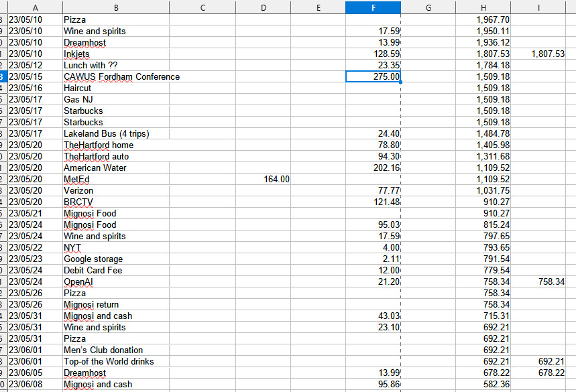Click the 23/06/05 date cell
Image resolution: width=576 pixels, height=392 pixels.
(x=36, y=372)
